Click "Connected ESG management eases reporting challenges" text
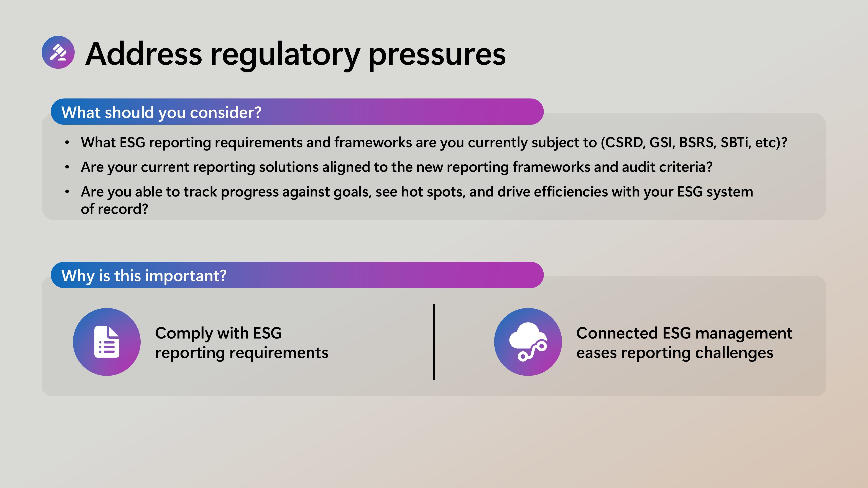Screen dimensions: 868x488 [684, 342]
